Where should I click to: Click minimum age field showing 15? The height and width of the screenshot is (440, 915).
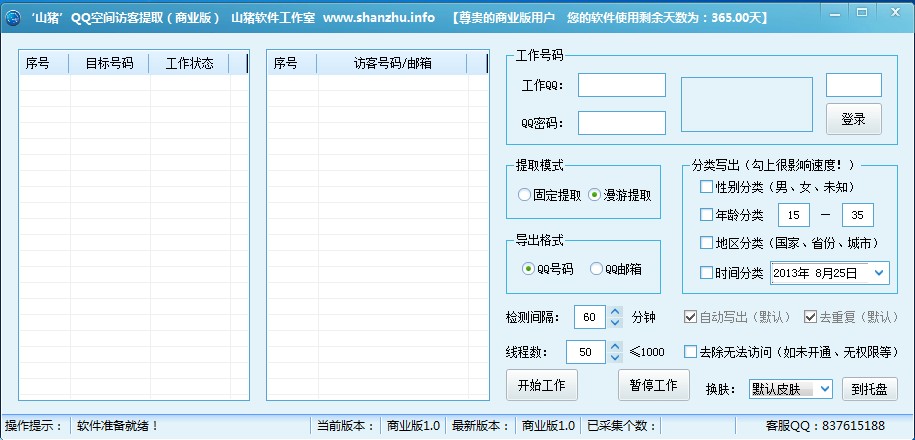tap(794, 215)
